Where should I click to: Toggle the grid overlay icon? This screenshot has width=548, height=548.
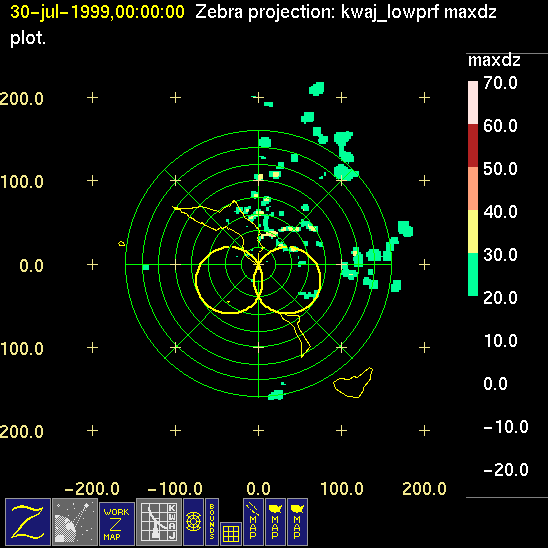point(231,534)
